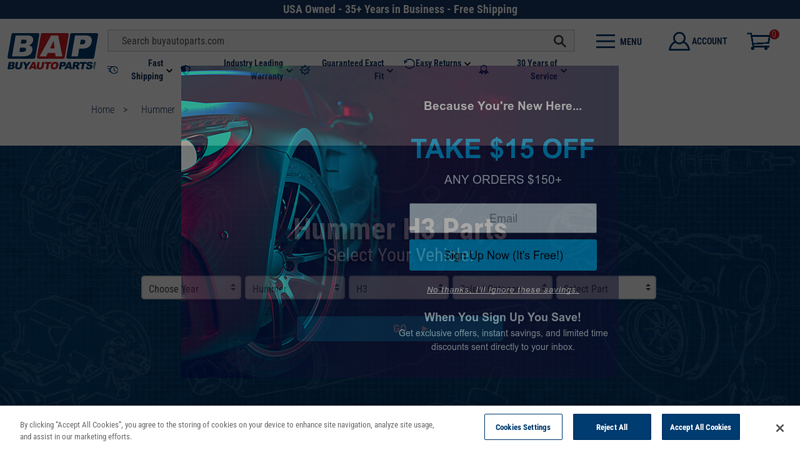View the shopping cart icon
Viewport: 800px width, 450px height.
759,41
